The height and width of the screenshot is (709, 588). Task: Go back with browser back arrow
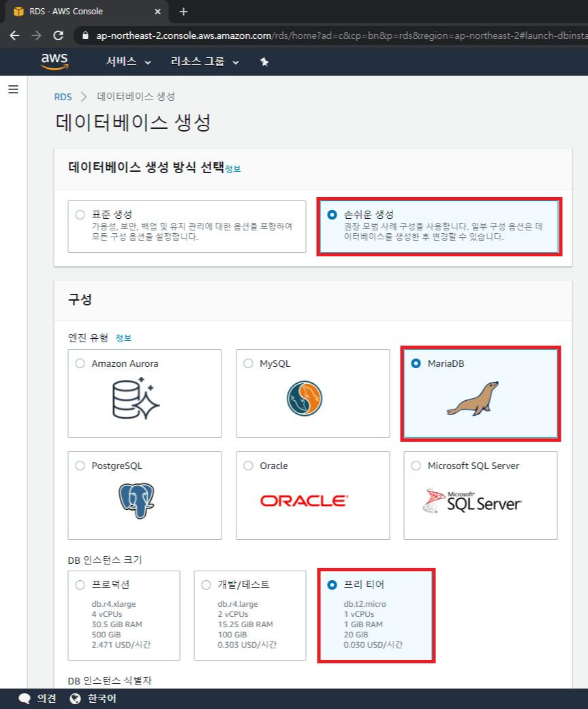tap(14, 35)
